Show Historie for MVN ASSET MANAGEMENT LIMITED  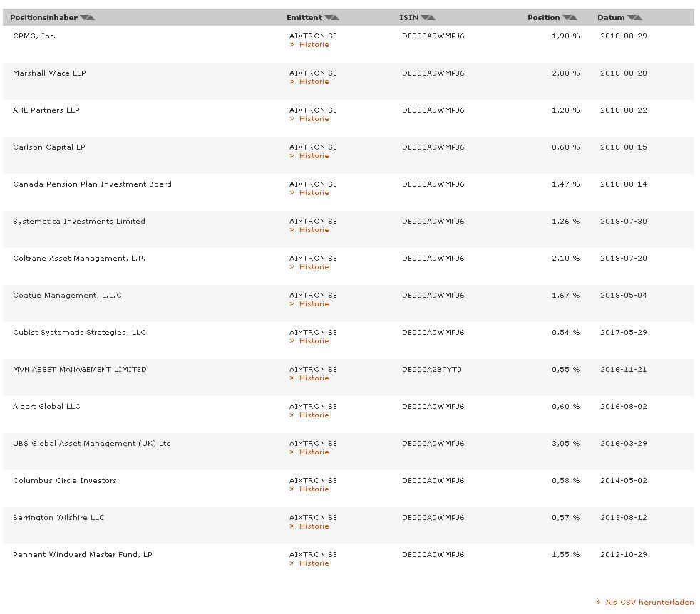click(x=314, y=378)
